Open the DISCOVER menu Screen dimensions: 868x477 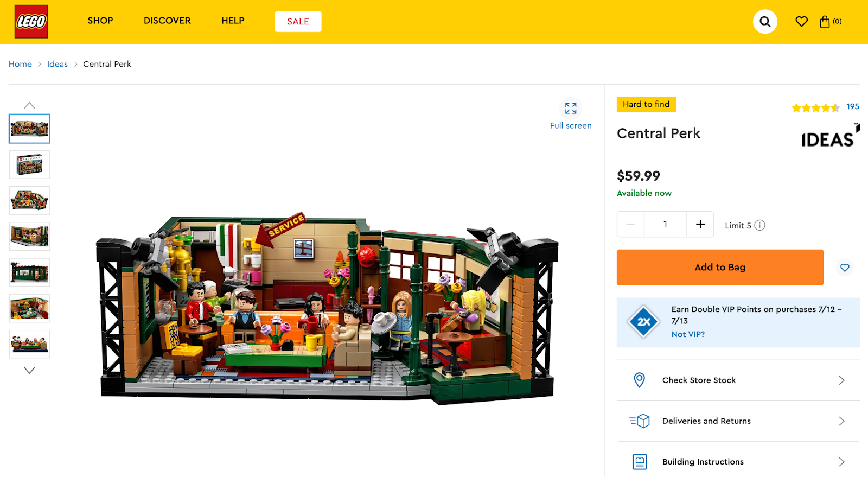click(167, 21)
